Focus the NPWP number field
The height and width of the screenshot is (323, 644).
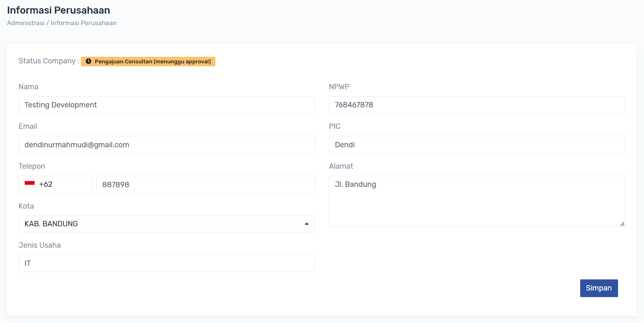477,105
